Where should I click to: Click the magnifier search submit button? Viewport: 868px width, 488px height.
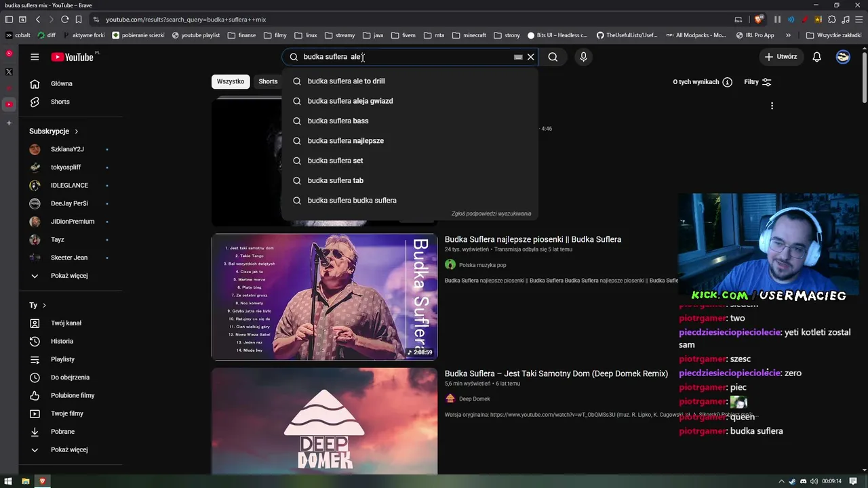[x=553, y=57]
